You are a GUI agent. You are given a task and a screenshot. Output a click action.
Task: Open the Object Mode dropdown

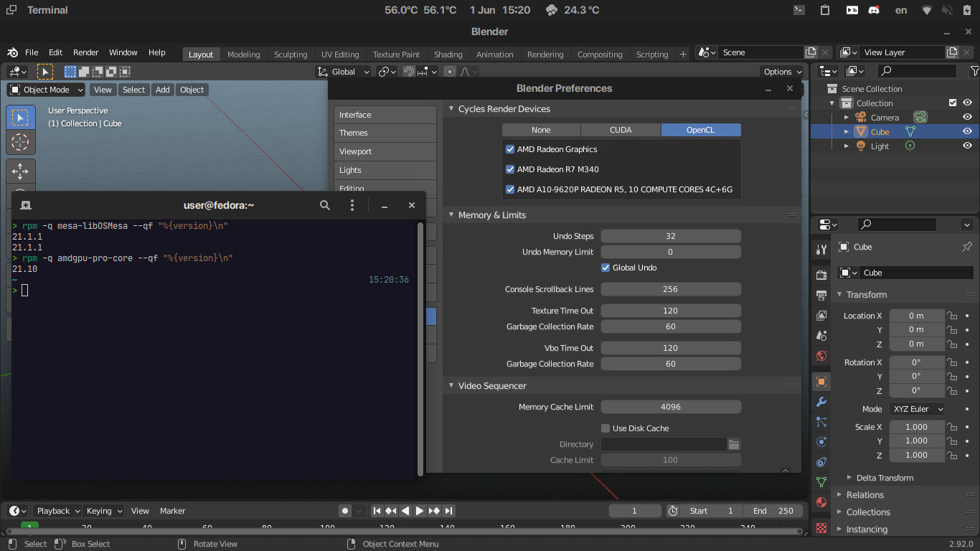[x=47, y=90]
